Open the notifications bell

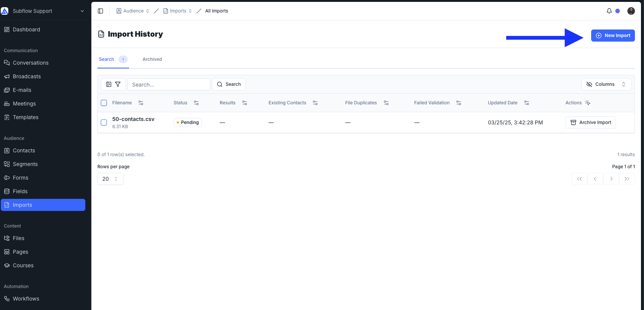coord(609,11)
